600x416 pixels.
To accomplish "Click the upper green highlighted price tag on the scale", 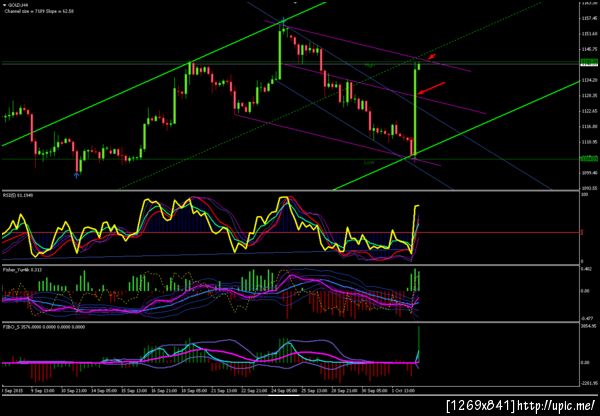I will (589, 62).
